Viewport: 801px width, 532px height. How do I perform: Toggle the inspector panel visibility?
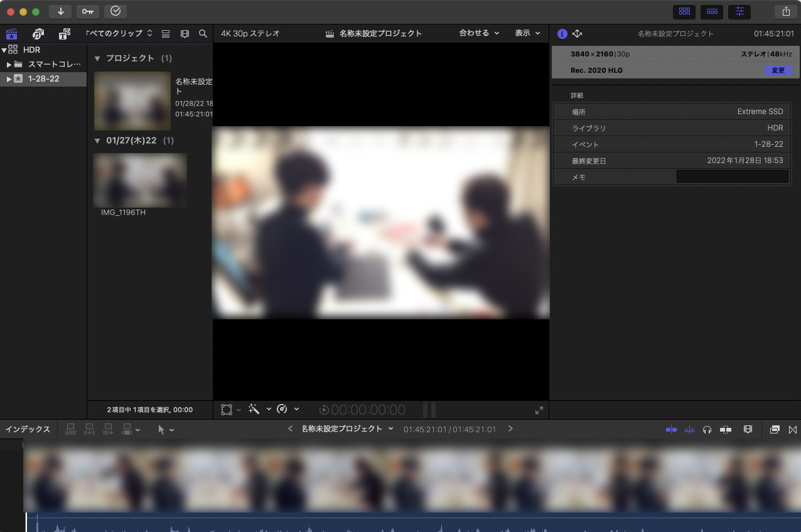pos(739,11)
